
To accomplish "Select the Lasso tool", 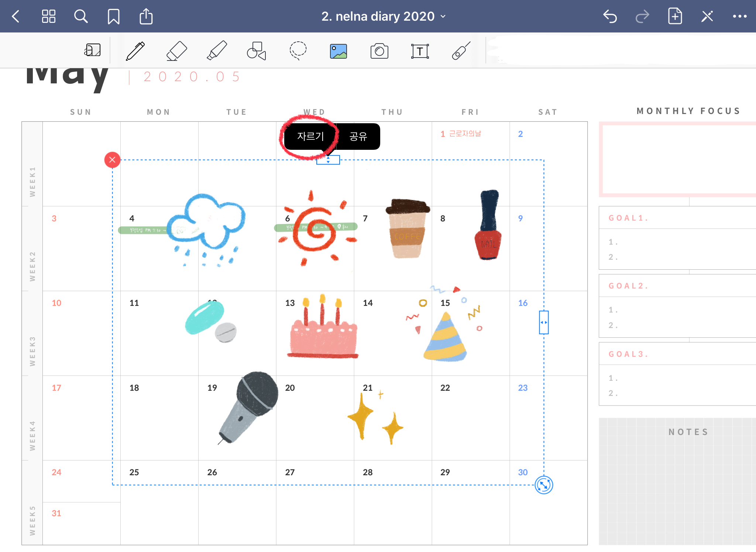I will 298,51.
